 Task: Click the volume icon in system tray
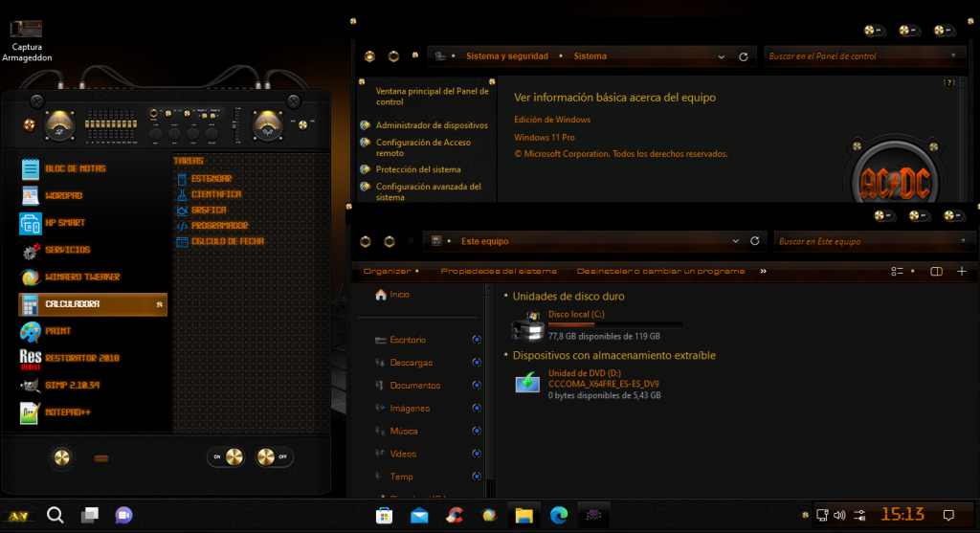pyautogui.click(x=839, y=516)
